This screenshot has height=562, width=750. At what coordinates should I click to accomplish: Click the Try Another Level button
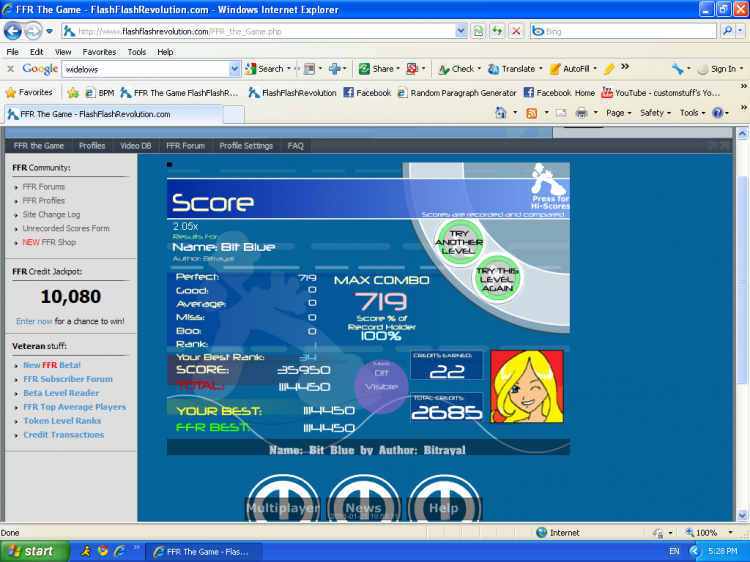(459, 241)
